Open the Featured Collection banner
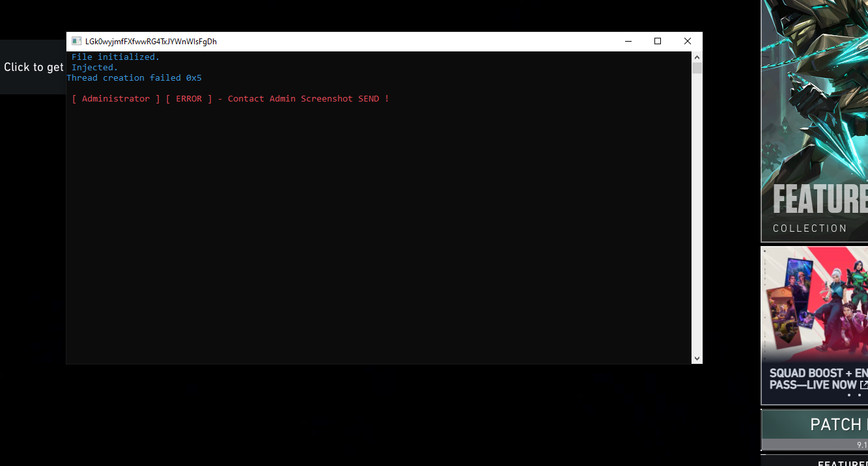Image resolution: width=868 pixels, height=466 pixels. click(x=815, y=130)
